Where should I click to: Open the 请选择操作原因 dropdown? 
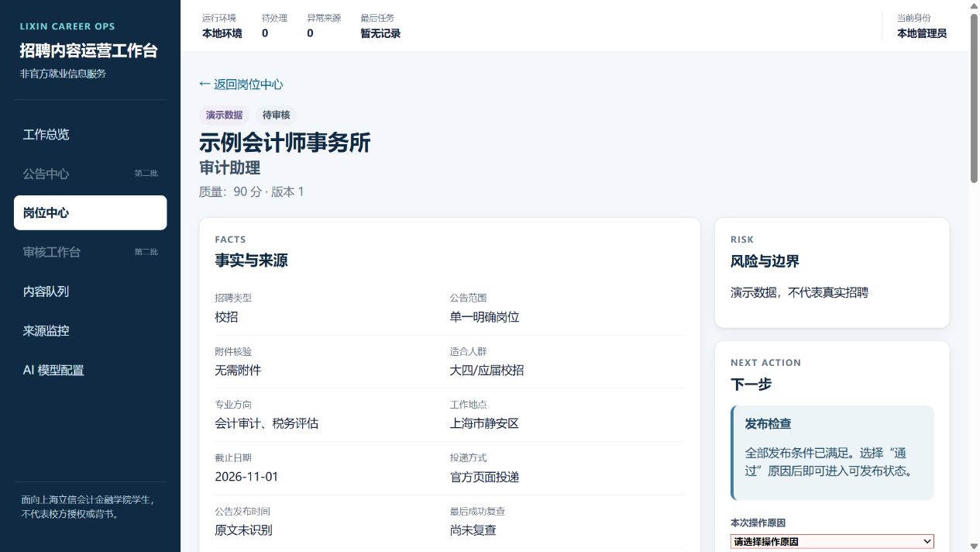[832, 541]
